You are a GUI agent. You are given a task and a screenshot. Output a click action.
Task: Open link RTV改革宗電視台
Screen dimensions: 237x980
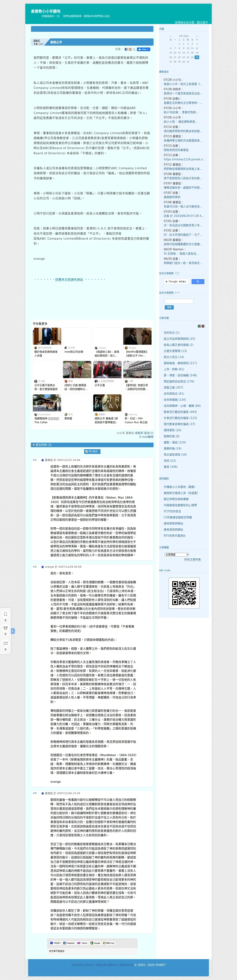pos(175,535)
